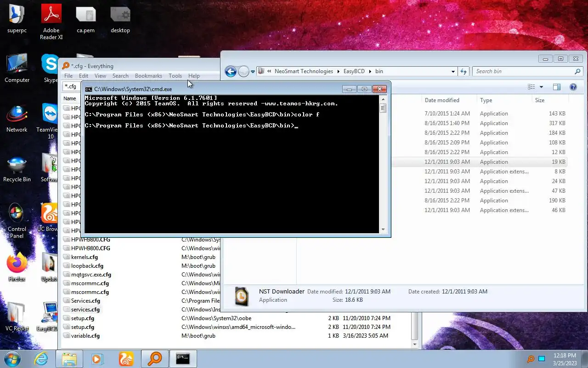Select Services.cfg in Program Files path
Screen dimensions: 588x368
85,301
